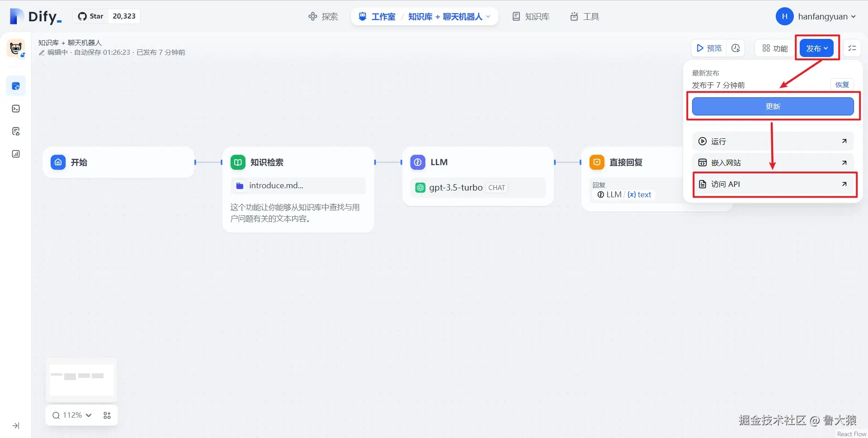Image resolution: width=868 pixels, height=438 pixels.
Task: Click the workflow minimap thumbnail
Action: click(81, 380)
